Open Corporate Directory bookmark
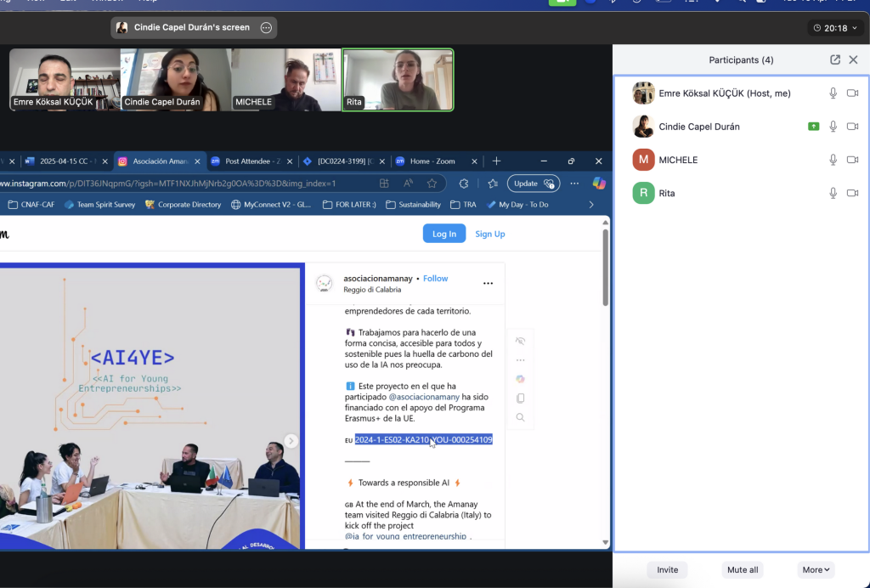This screenshot has height=588, width=870. (184, 205)
